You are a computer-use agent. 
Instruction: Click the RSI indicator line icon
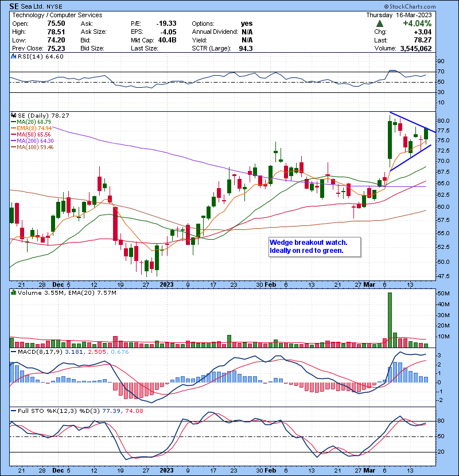pyautogui.click(x=13, y=56)
